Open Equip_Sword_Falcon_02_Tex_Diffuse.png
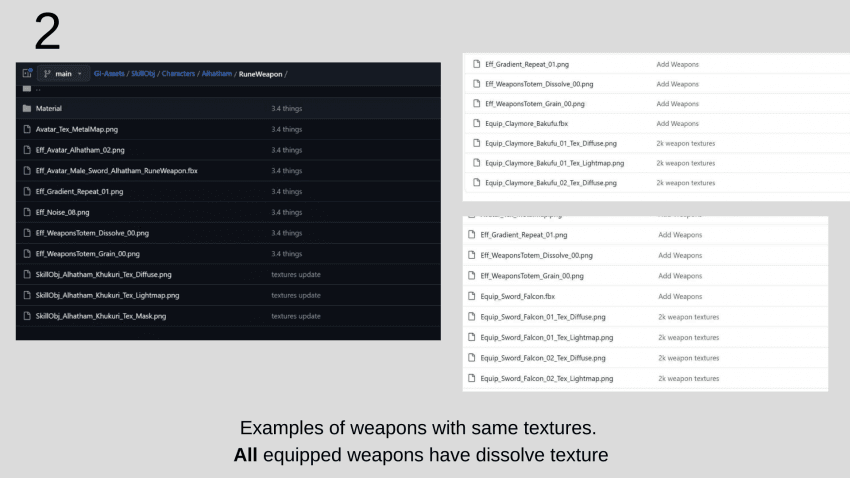Screen dimensions: 850x478 [x=543, y=358]
